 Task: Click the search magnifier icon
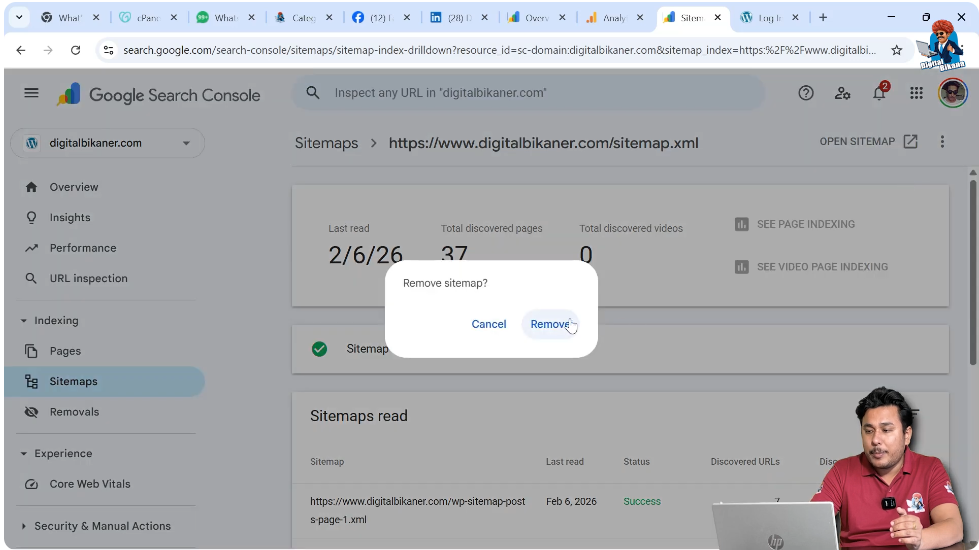pyautogui.click(x=313, y=93)
